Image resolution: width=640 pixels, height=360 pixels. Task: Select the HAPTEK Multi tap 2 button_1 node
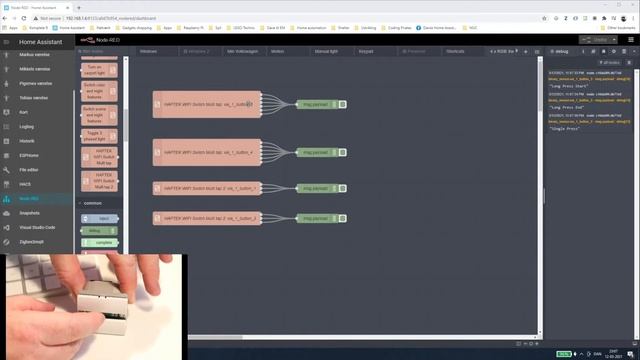pos(207,188)
